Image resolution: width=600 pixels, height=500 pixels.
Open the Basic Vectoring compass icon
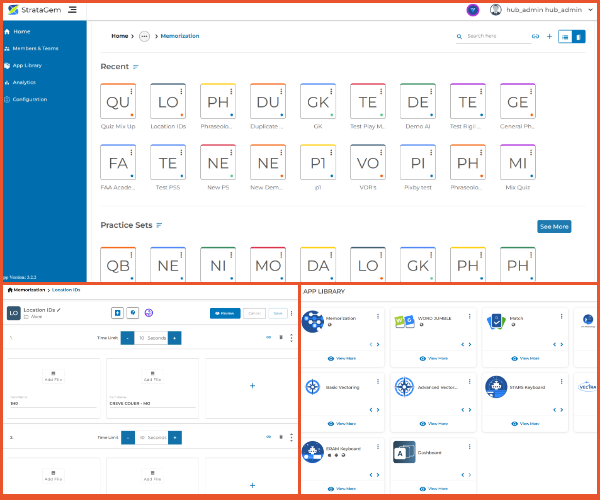(313, 387)
